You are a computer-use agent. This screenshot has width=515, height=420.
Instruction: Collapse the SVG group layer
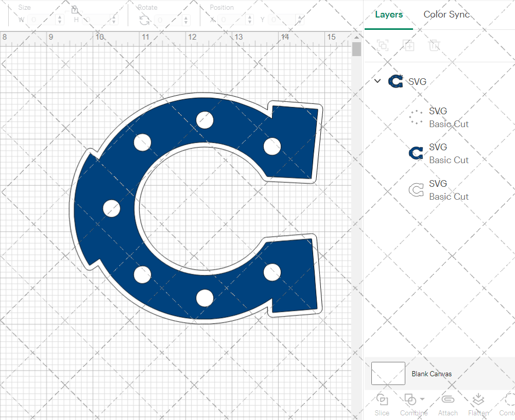377,81
